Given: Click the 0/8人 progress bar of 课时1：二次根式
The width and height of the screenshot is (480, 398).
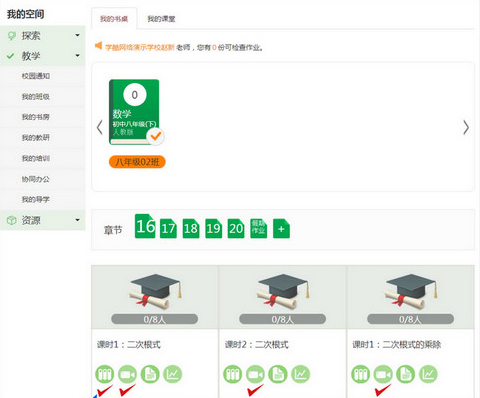Looking at the screenshot, I should (154, 319).
